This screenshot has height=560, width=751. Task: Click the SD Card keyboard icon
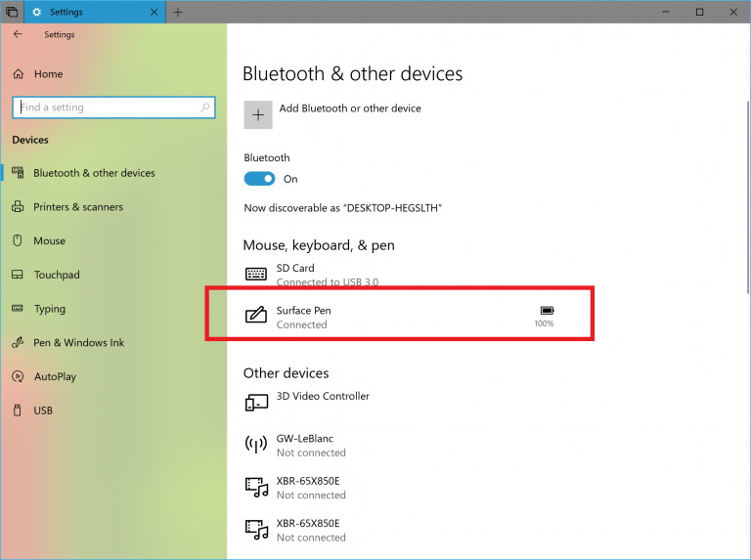coord(256,274)
